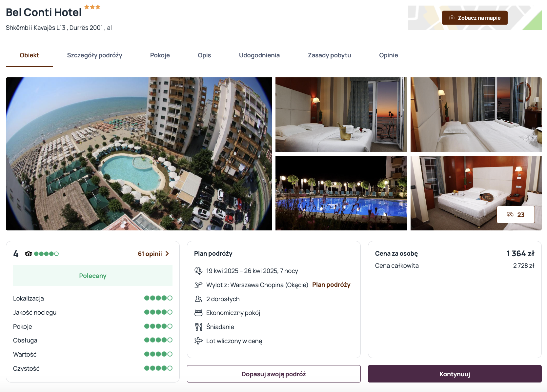Open the Udogodnienia tab
This screenshot has height=392, width=547.
click(259, 55)
